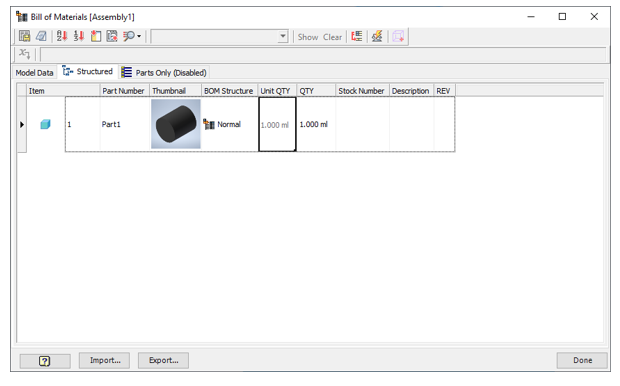The image size is (620, 386).
Task: Click into the formula input field
Action: (323, 55)
